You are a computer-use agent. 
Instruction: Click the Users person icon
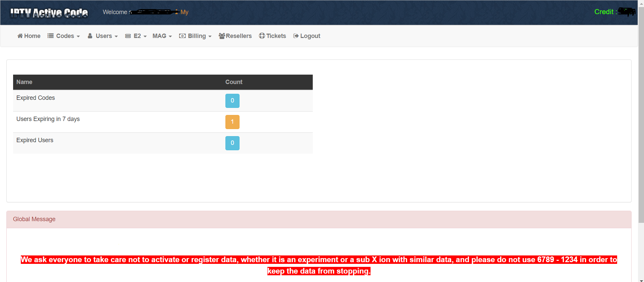(90, 36)
